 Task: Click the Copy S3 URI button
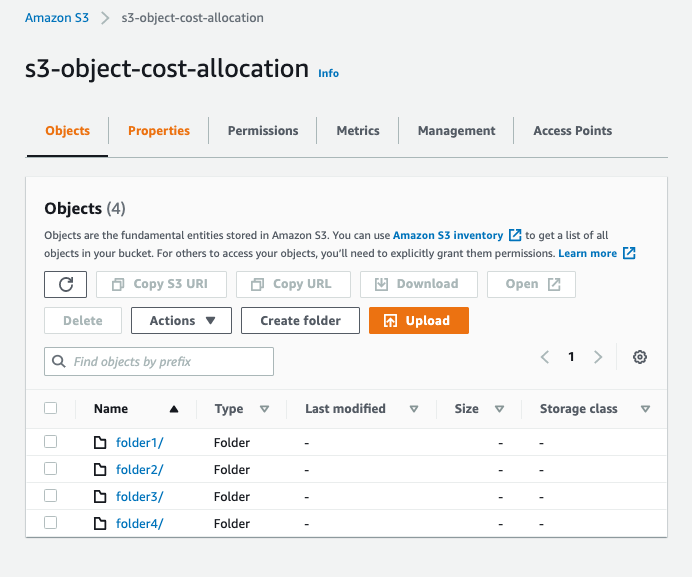162,284
